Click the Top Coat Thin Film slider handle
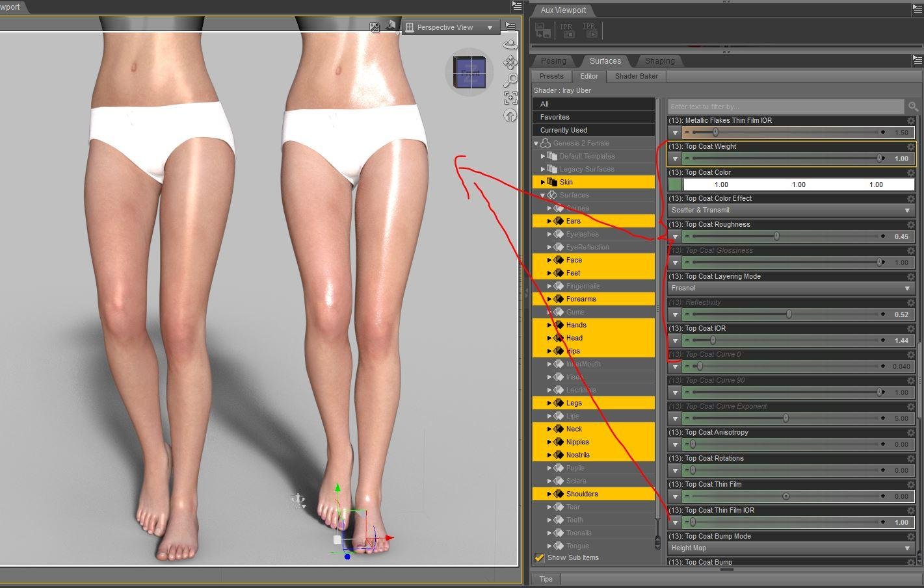Viewport: 924px width, 588px height. (786, 496)
